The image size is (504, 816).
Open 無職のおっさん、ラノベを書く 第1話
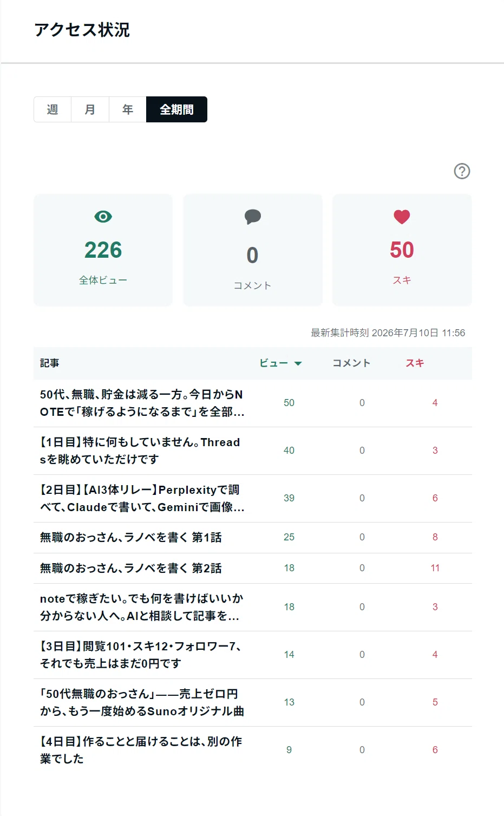130,537
